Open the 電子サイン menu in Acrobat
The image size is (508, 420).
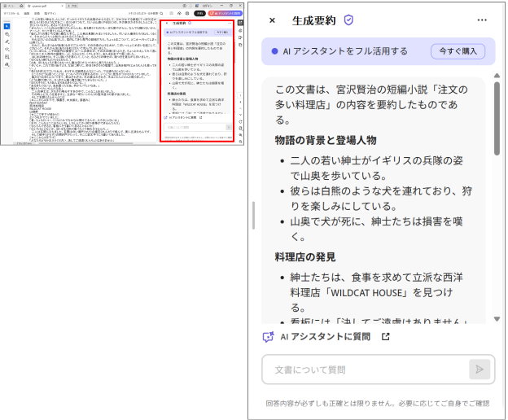coord(50,14)
